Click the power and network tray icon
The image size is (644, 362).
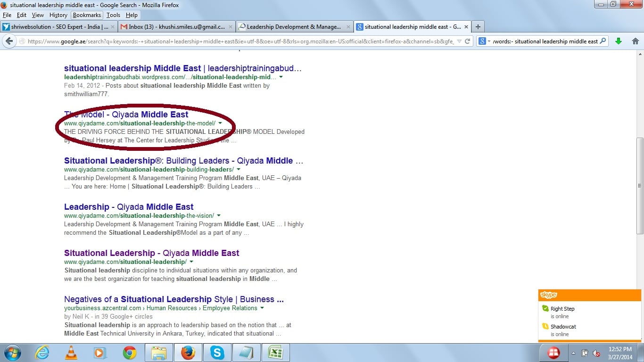point(585,353)
